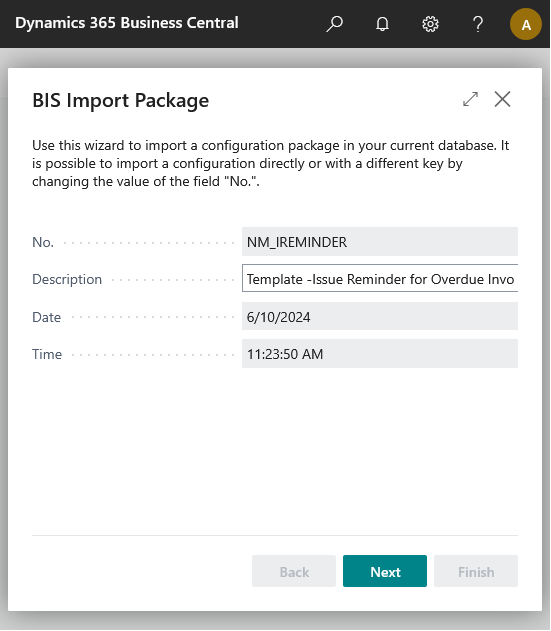The image size is (551, 631).
Task: Click the Date field label
Action: 46,317
